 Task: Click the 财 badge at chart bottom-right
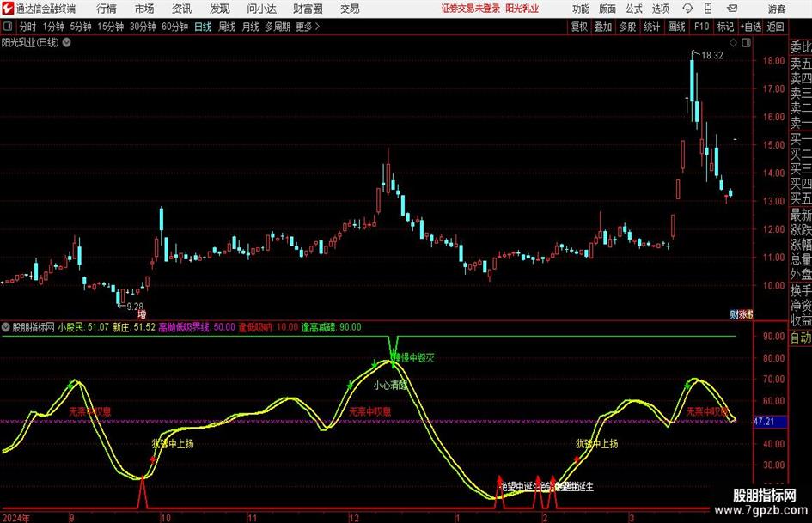[734, 314]
